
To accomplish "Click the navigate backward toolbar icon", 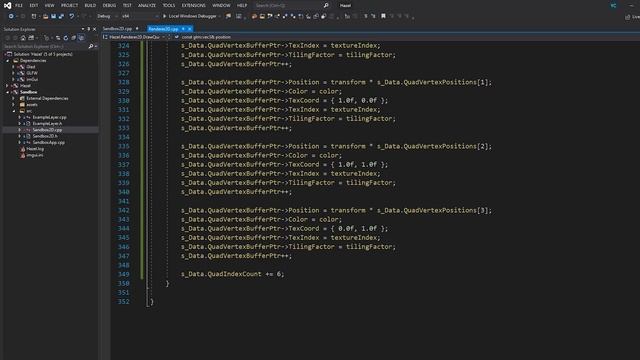I will (11, 16).
